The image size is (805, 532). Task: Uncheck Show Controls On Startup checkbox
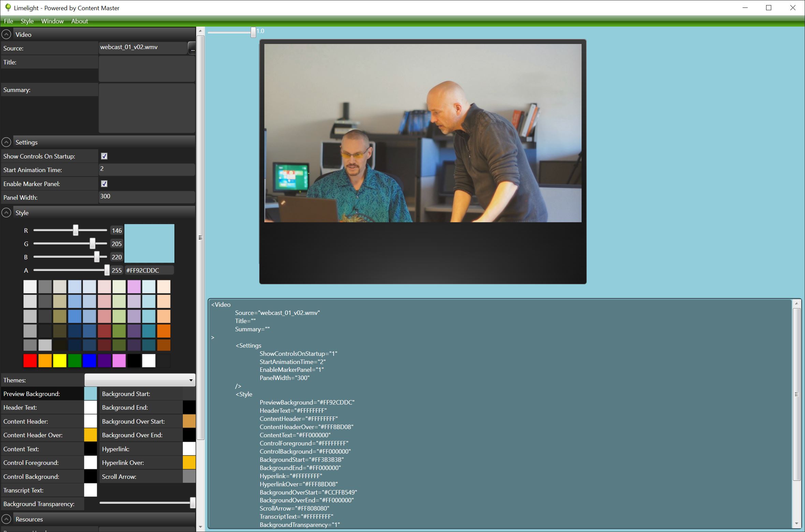click(104, 156)
